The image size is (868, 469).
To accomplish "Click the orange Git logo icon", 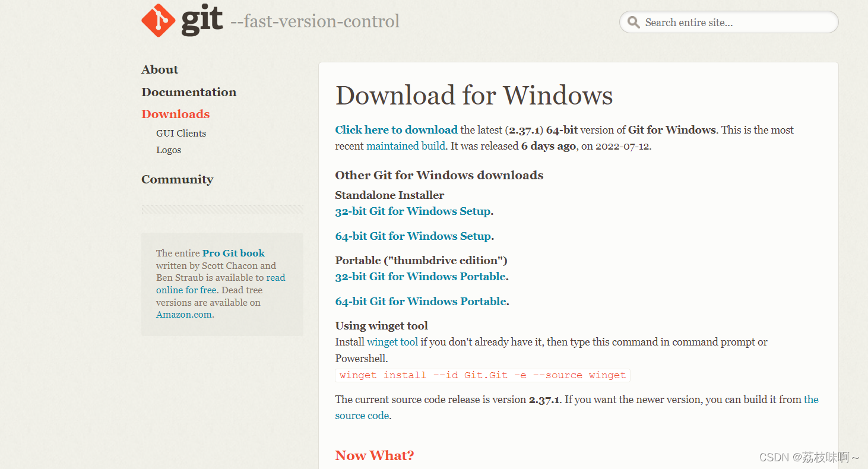I will (158, 20).
